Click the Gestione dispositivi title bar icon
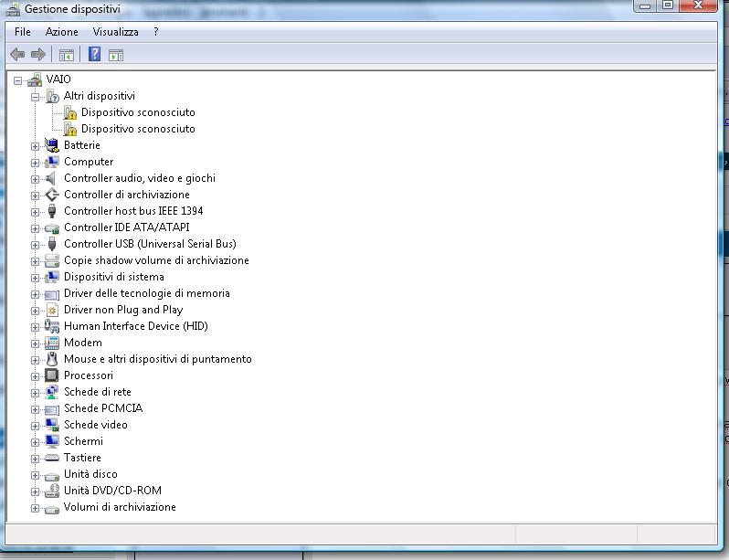 click(x=13, y=9)
